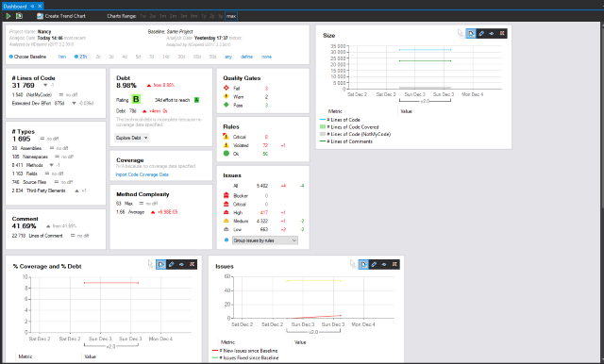Set charts range to 1y
This screenshot has height=364, width=604.
(204, 16)
